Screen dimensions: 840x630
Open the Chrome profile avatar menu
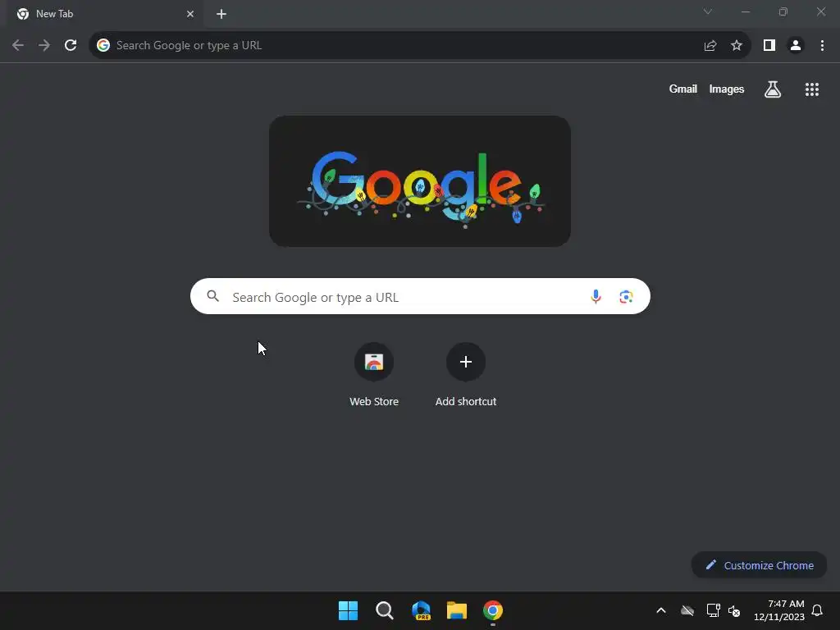[x=796, y=46]
